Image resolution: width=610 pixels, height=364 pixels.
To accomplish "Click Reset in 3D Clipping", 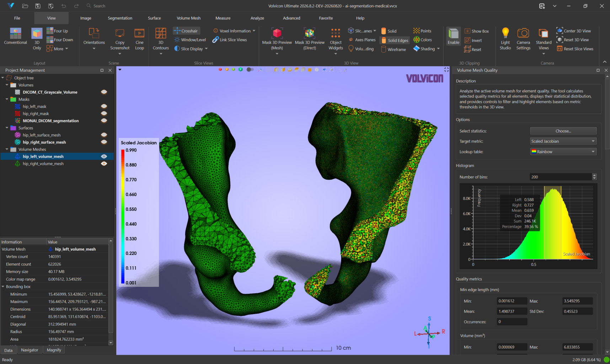I will (x=473, y=49).
